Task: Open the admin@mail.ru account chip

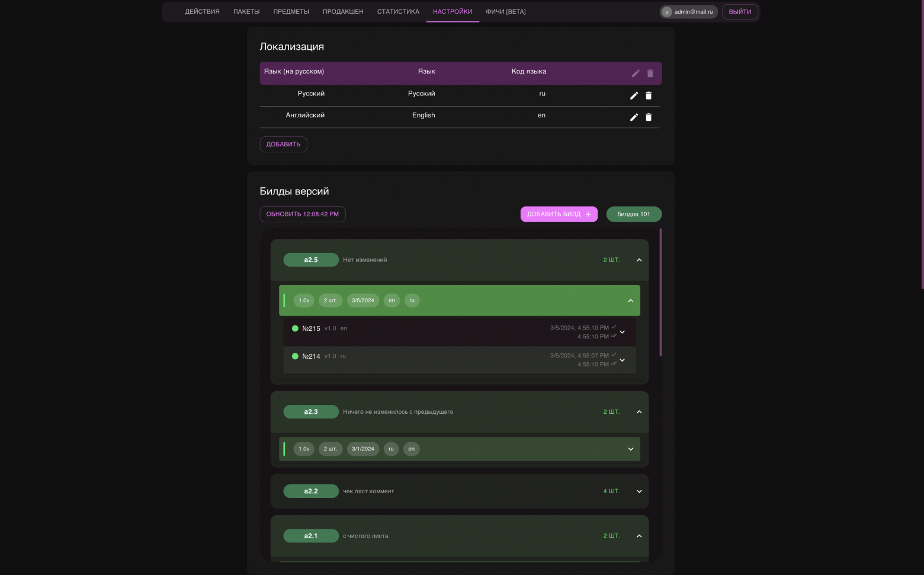Action: coord(689,12)
